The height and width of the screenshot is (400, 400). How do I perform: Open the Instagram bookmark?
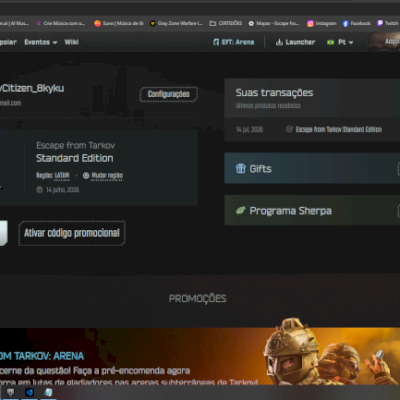[321, 23]
